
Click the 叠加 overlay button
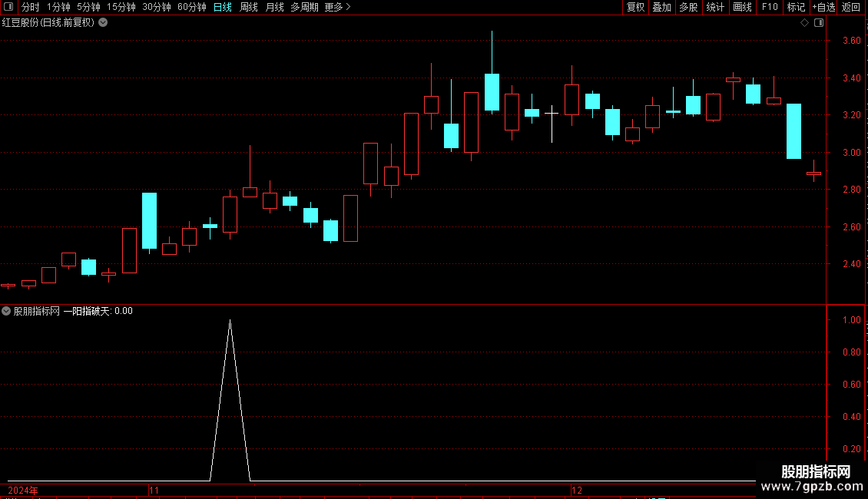[661, 7]
